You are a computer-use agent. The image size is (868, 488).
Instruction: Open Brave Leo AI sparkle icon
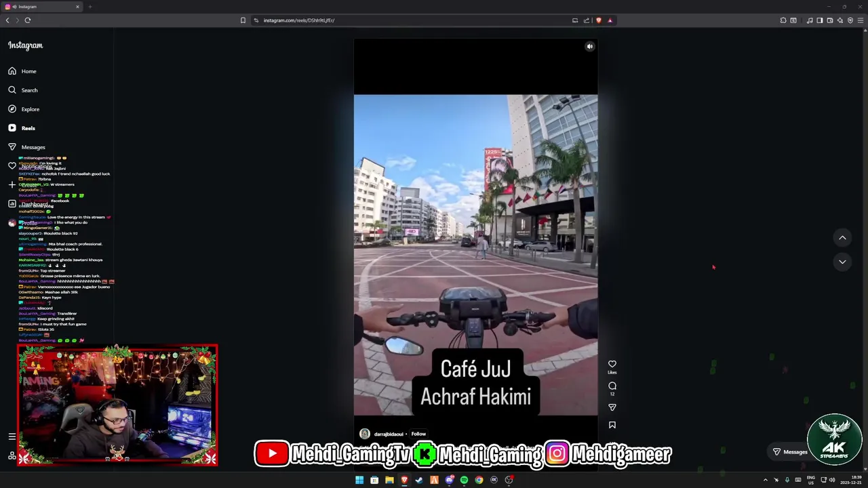tap(840, 20)
